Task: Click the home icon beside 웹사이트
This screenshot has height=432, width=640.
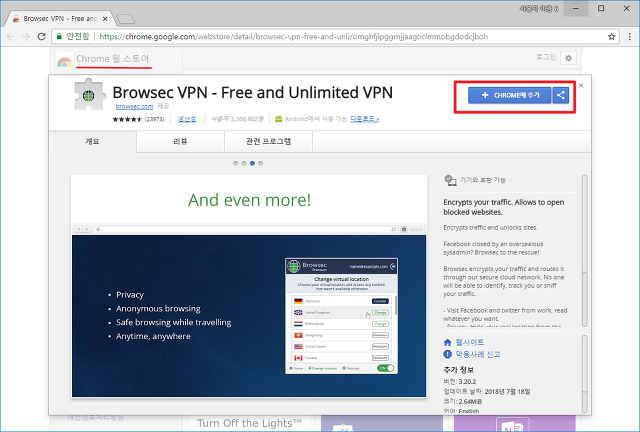Action: coord(448,342)
